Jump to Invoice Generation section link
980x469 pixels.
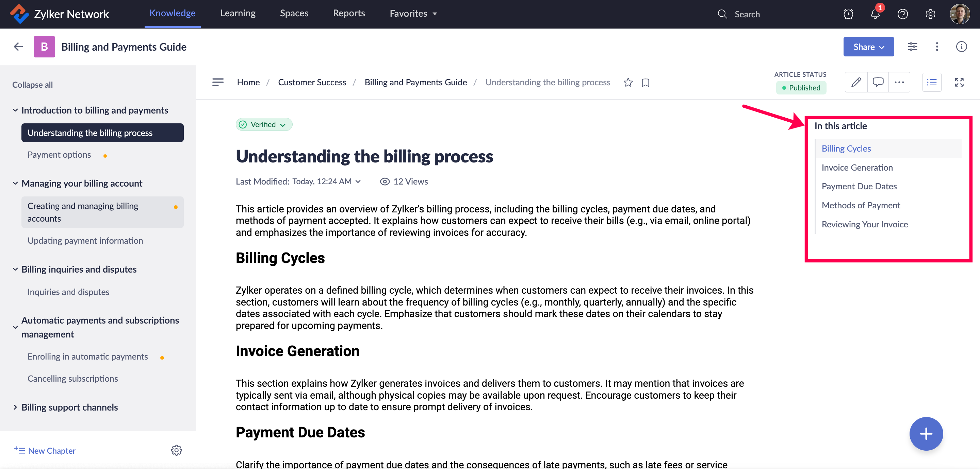tap(857, 168)
